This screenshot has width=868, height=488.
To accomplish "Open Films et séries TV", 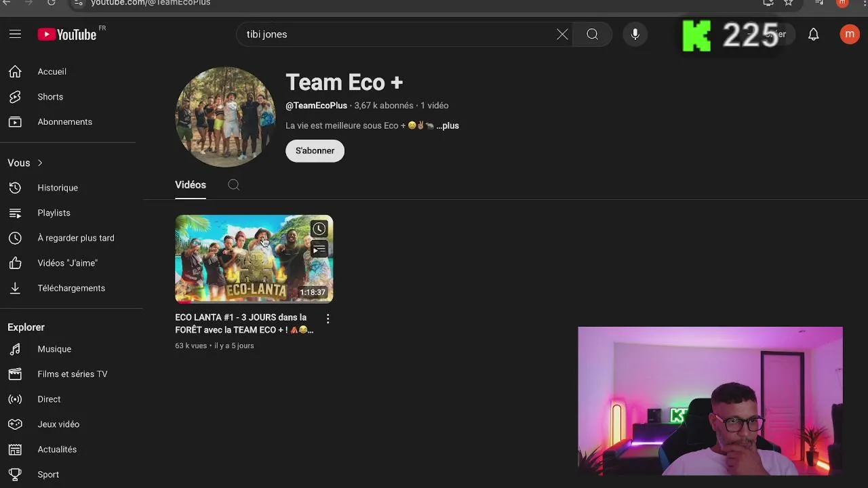I will (72, 374).
